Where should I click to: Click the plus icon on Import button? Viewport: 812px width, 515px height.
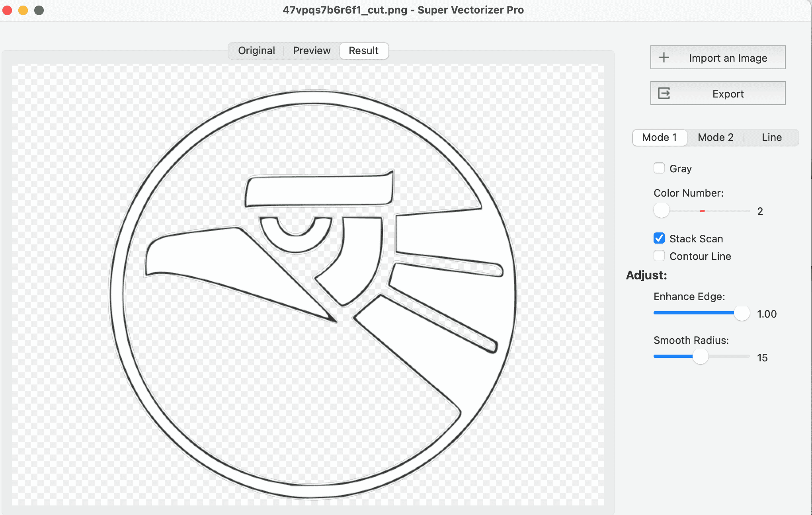pos(664,57)
